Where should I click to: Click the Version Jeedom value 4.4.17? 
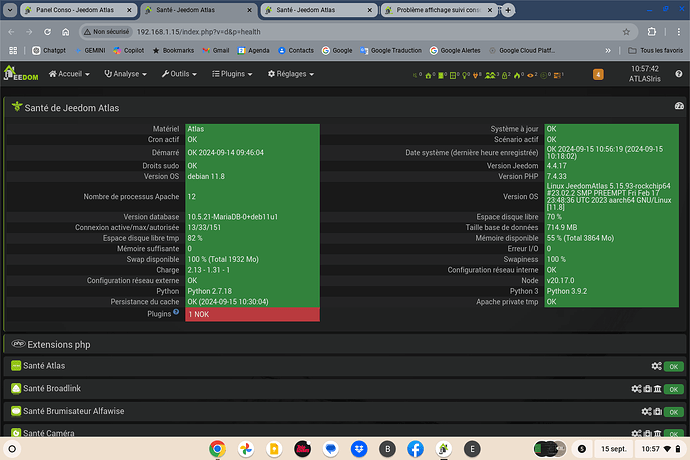[x=557, y=166]
